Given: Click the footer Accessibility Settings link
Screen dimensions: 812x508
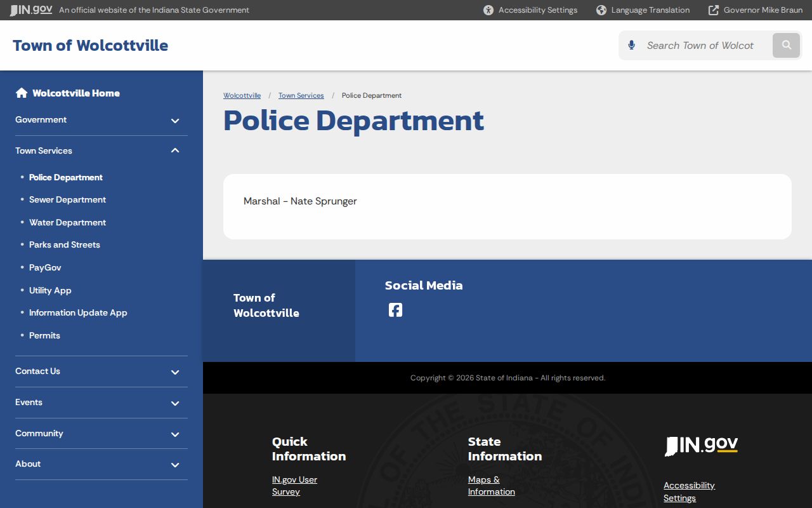Looking at the screenshot, I should tap(689, 491).
